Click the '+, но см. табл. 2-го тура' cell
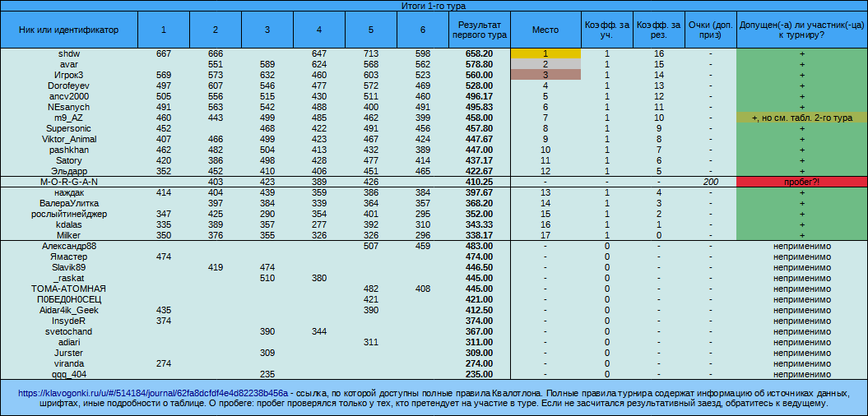 801,118
